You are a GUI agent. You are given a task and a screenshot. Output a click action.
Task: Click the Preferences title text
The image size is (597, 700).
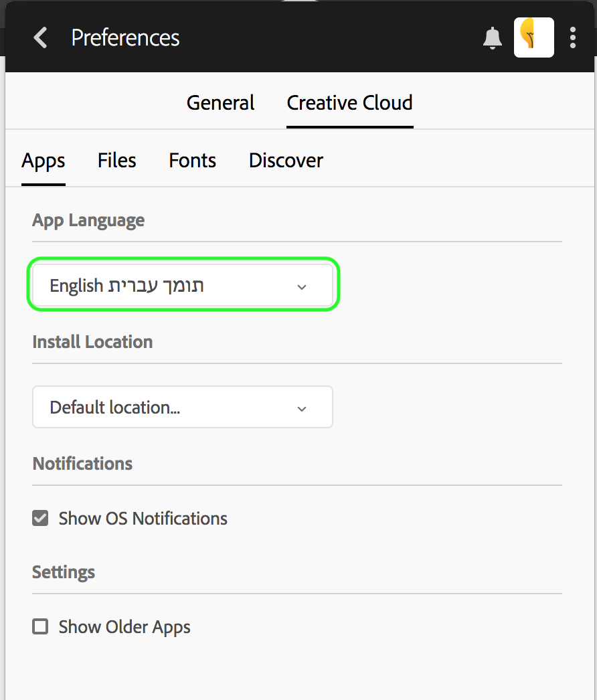[125, 37]
